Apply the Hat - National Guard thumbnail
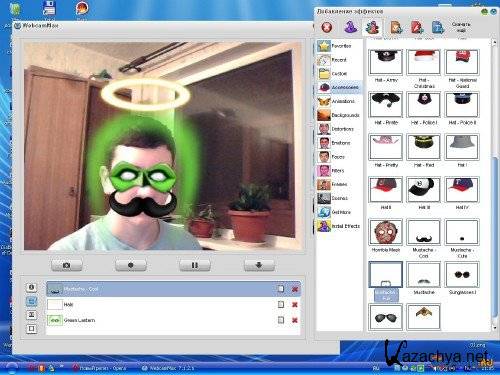Screen dimensions: 500x375 coord(462,62)
